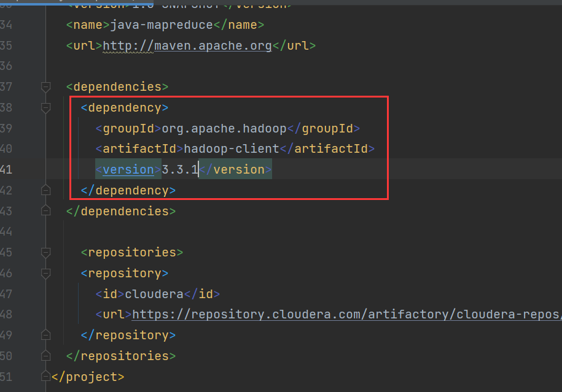Click line number 41 in the gutter
This screenshot has height=392, width=562.
6,170
